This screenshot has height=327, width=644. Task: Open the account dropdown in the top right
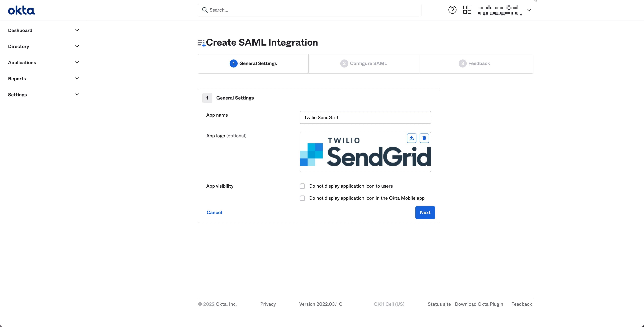tap(529, 10)
